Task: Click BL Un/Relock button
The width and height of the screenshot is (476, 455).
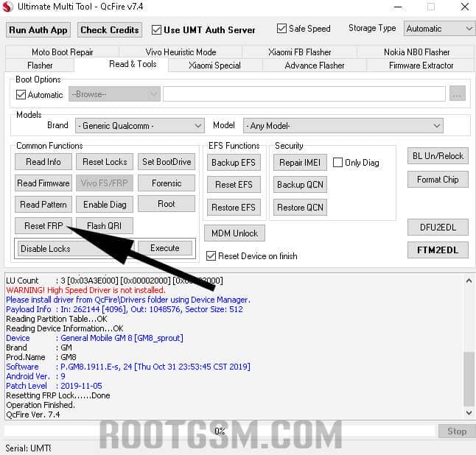Action: (x=438, y=156)
